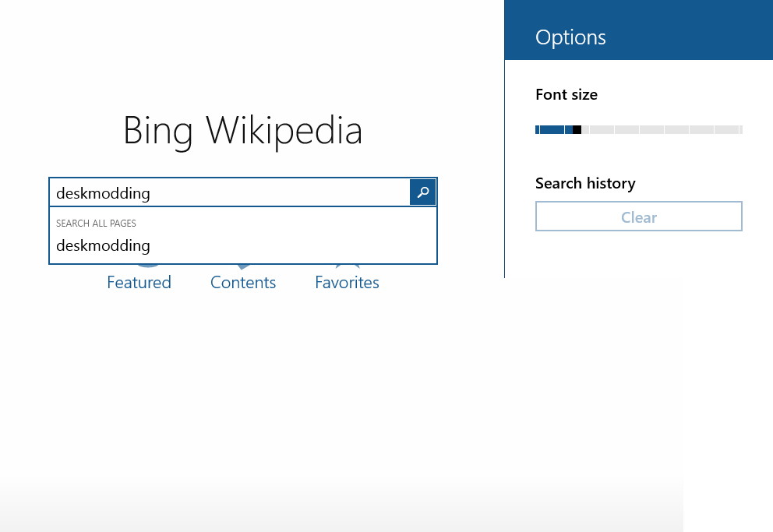Set font size slider to smallest segment
The height and width of the screenshot is (532, 773).
click(x=538, y=129)
